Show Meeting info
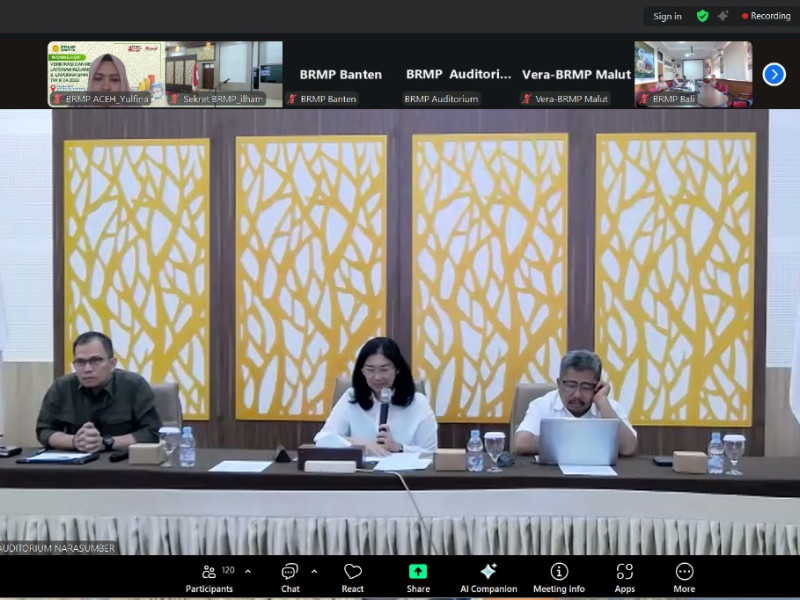 559,576
